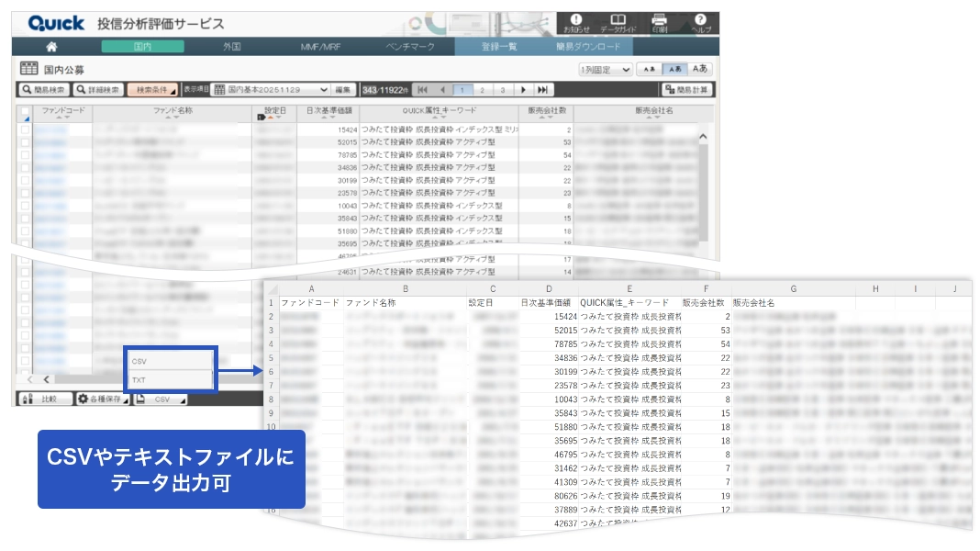Jump to last page of results
980x551 pixels.
pyautogui.click(x=542, y=90)
